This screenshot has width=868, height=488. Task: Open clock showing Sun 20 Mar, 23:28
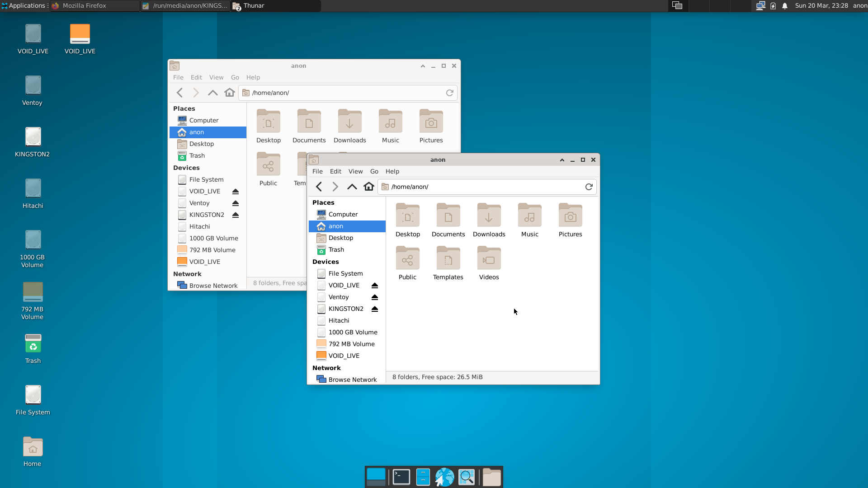821,5
